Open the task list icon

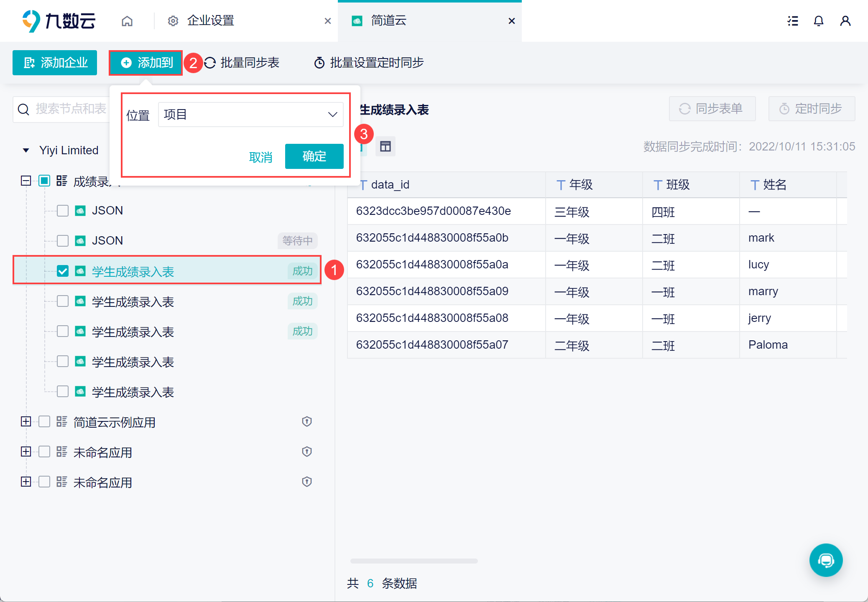(793, 21)
